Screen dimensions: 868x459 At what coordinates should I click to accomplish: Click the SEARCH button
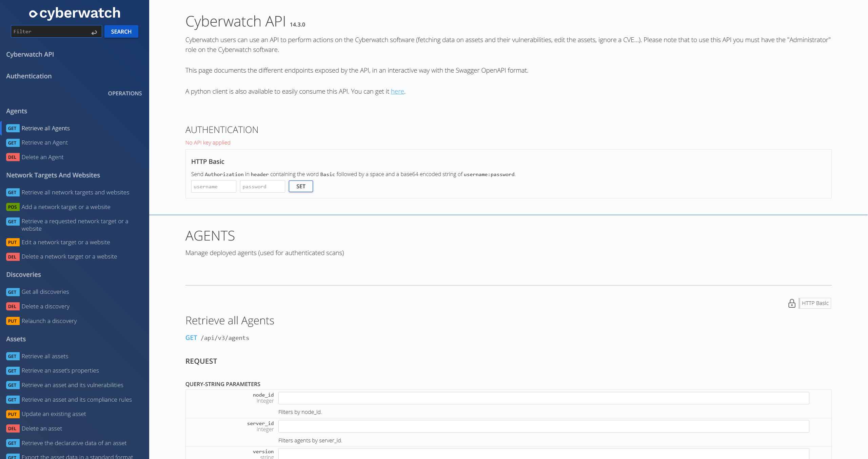(x=121, y=32)
